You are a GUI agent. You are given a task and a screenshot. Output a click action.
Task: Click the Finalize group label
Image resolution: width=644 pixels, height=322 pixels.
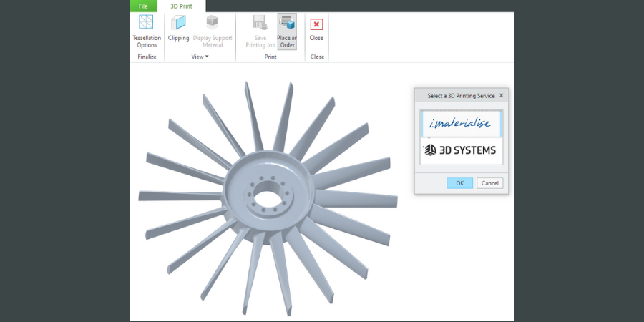click(147, 57)
